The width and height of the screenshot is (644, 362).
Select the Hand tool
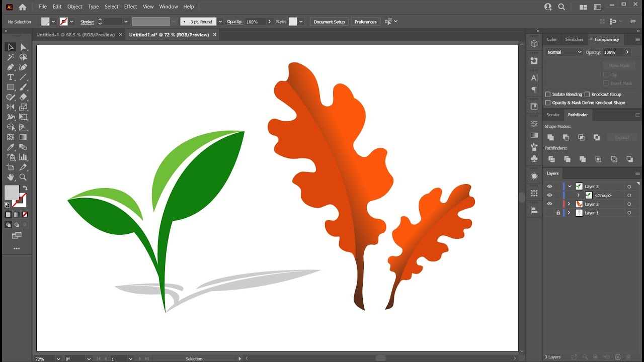coord(10,177)
